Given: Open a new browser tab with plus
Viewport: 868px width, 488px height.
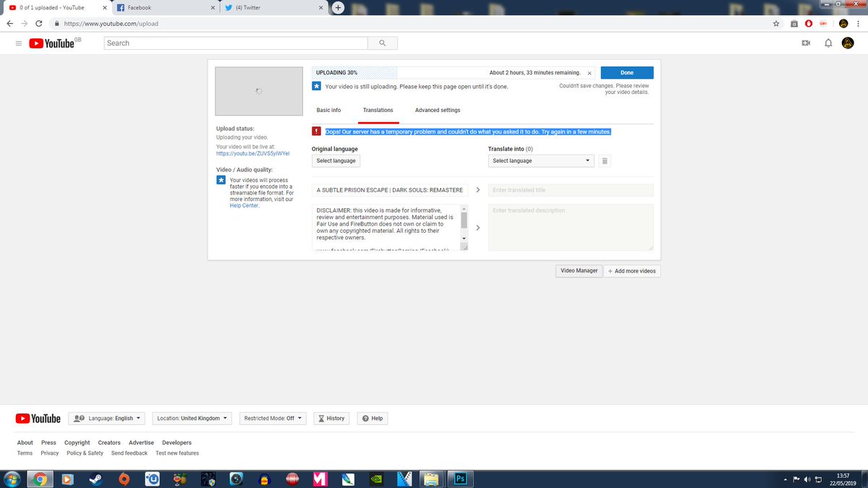Looking at the screenshot, I should [x=338, y=7].
